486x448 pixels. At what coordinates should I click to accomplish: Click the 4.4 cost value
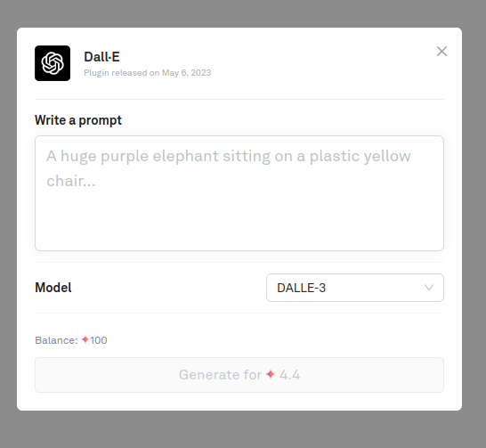(290, 375)
